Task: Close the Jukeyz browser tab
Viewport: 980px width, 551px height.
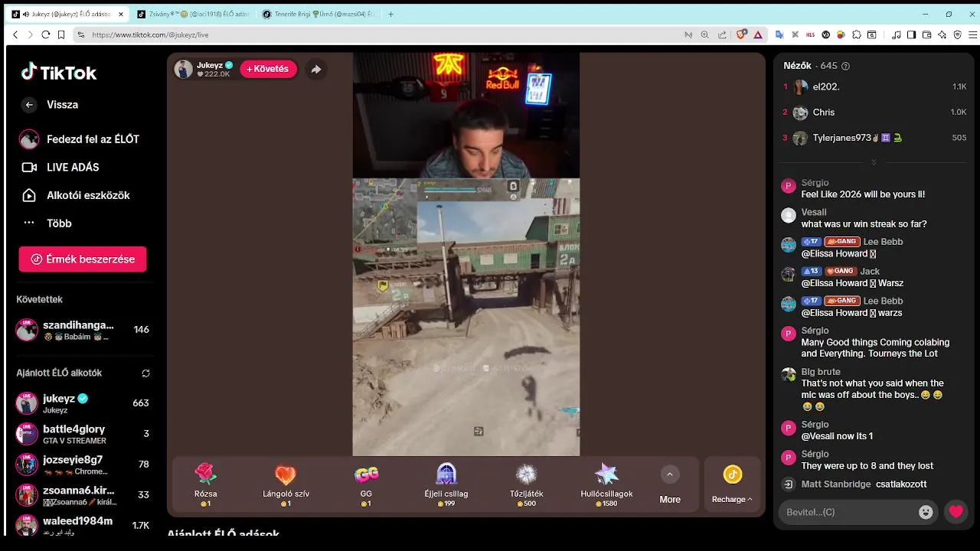Action: [x=121, y=15]
